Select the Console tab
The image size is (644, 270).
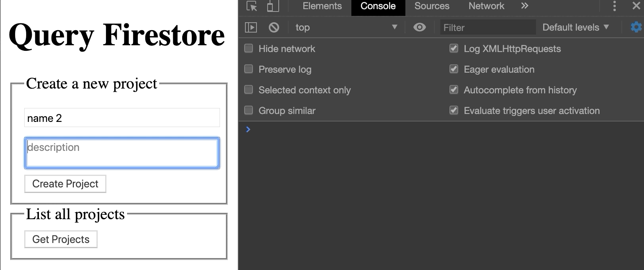click(x=378, y=6)
